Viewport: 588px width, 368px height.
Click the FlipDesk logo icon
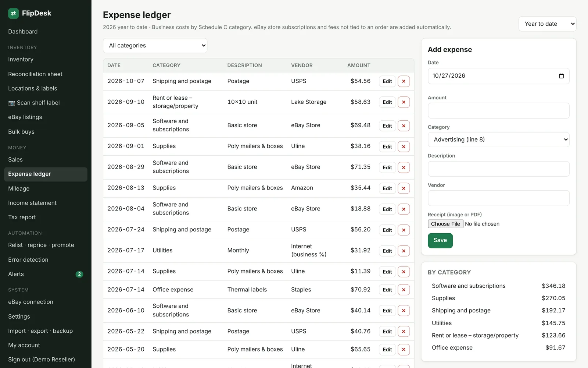coord(13,13)
